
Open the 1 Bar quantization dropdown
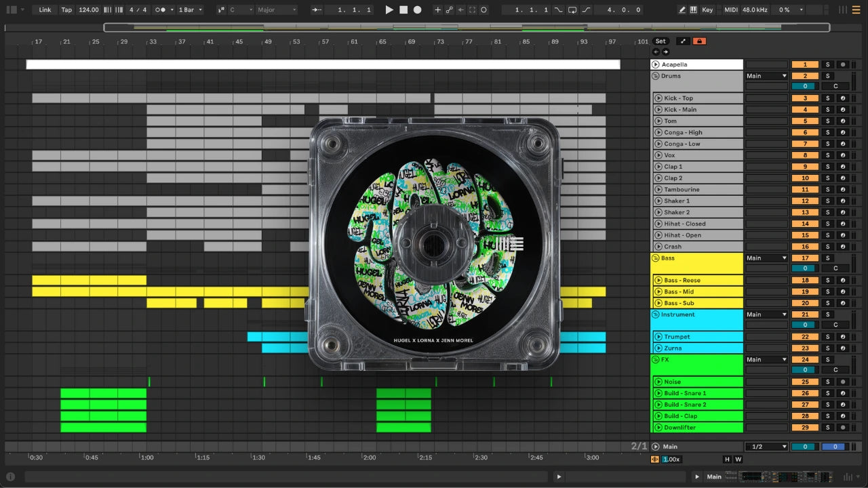190,10
